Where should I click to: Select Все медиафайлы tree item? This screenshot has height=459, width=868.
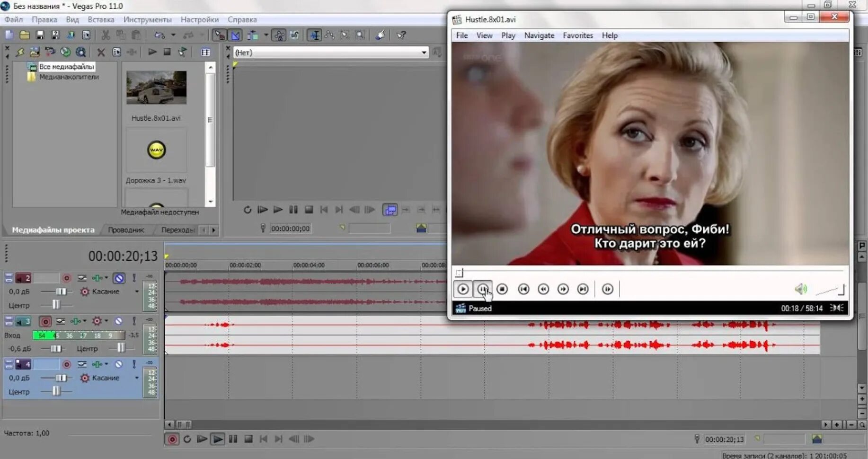pos(66,67)
